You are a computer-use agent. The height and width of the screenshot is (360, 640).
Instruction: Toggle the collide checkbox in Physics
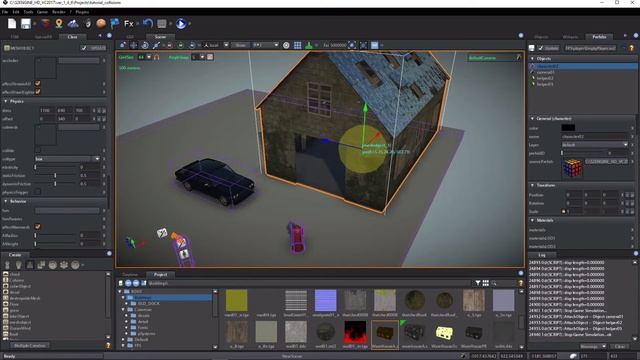click(38, 151)
